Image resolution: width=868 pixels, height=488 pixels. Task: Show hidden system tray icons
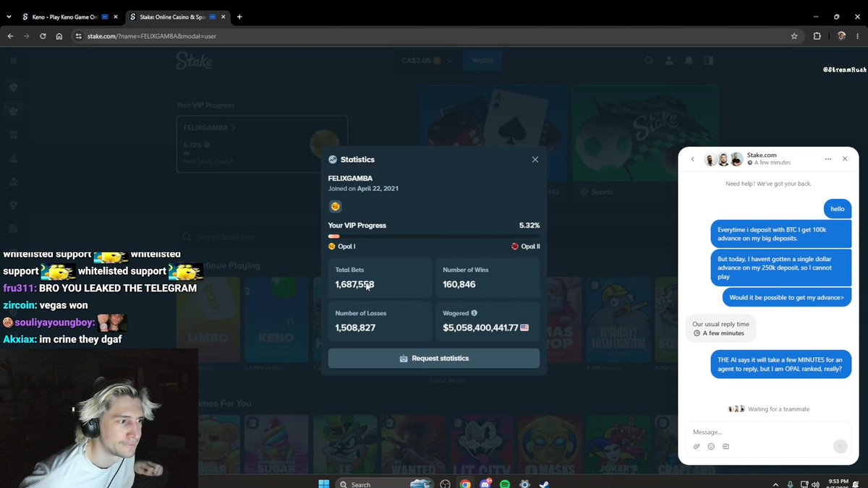click(x=776, y=484)
